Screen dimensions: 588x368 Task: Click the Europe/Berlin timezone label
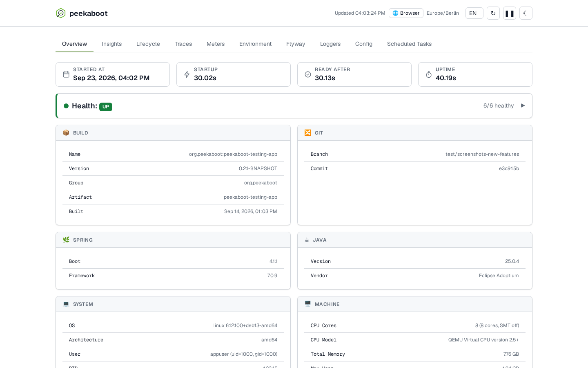(443, 13)
